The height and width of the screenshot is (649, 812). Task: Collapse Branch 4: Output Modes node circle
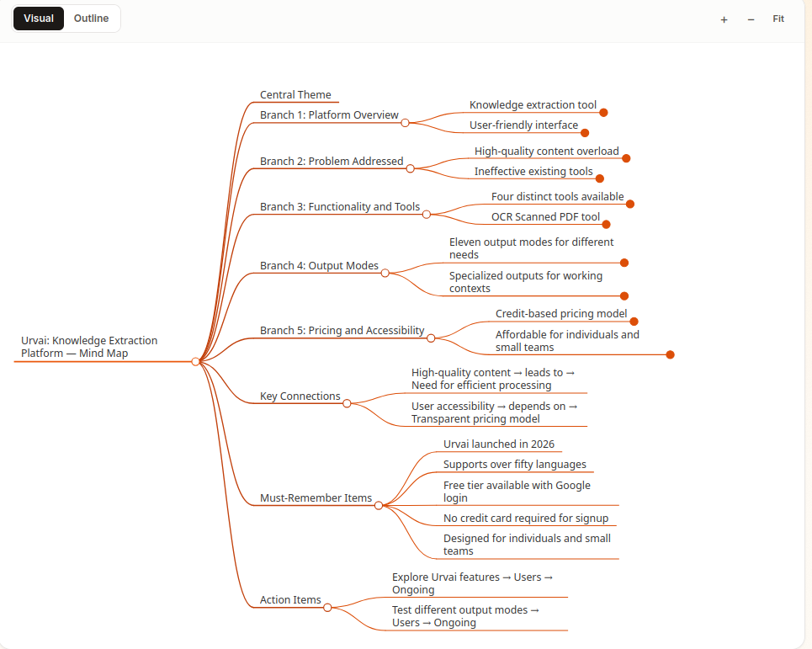click(385, 273)
